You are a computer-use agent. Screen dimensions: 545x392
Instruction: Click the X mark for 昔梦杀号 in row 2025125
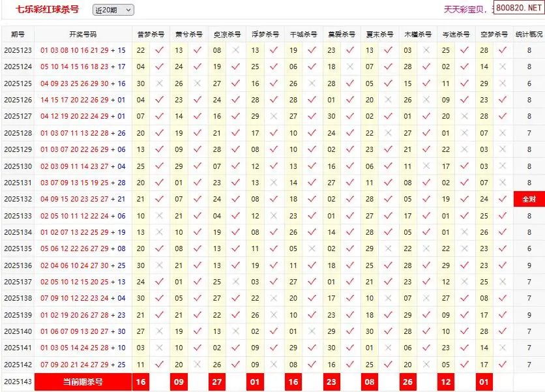coord(159,83)
